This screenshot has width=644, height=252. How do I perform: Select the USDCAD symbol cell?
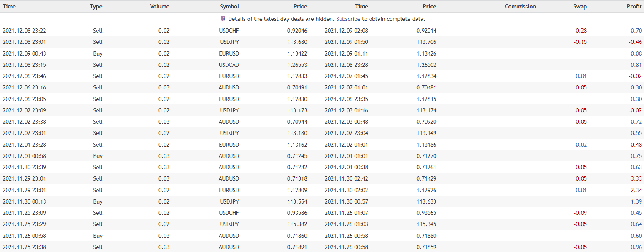229,65
